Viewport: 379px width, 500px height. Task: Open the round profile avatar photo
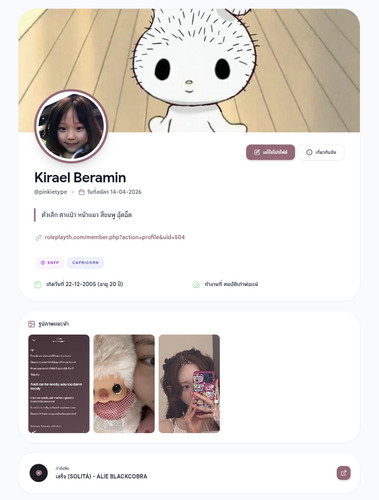click(x=71, y=126)
